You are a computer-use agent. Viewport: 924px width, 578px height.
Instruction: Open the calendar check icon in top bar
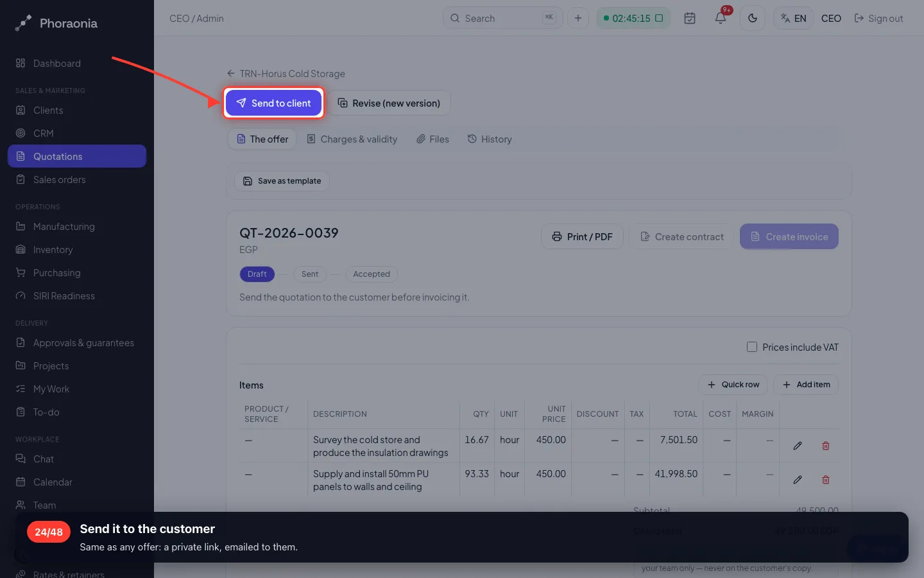coord(690,18)
